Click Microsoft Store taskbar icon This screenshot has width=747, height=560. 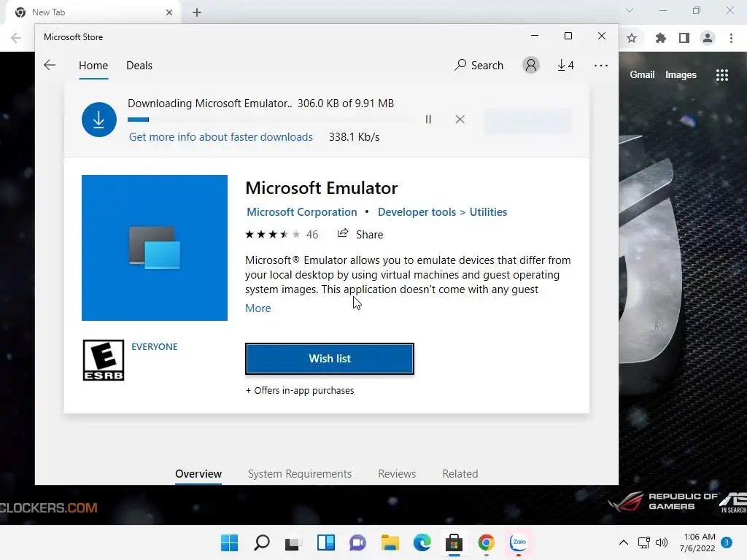click(x=454, y=542)
